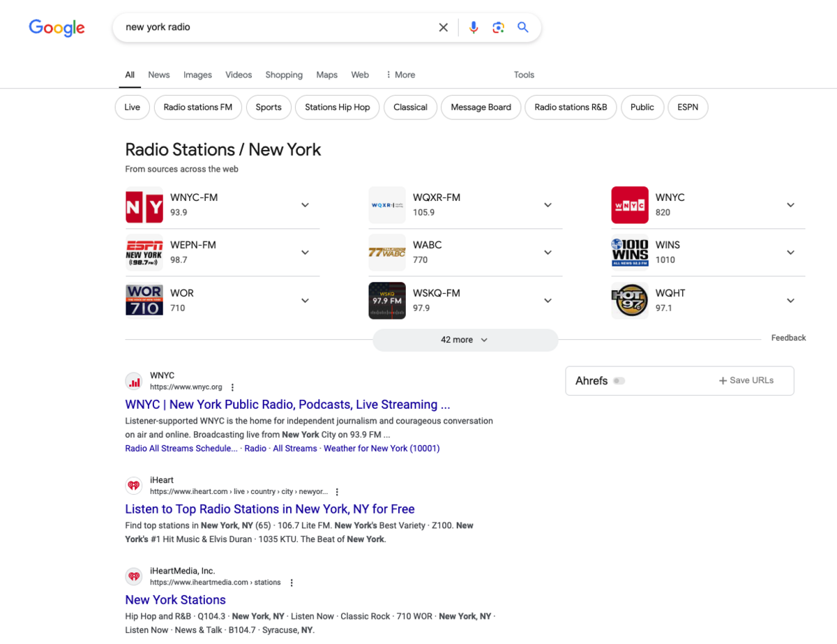Clear the search box with the X icon
Viewport: 837px width, 644px height.
443,27
